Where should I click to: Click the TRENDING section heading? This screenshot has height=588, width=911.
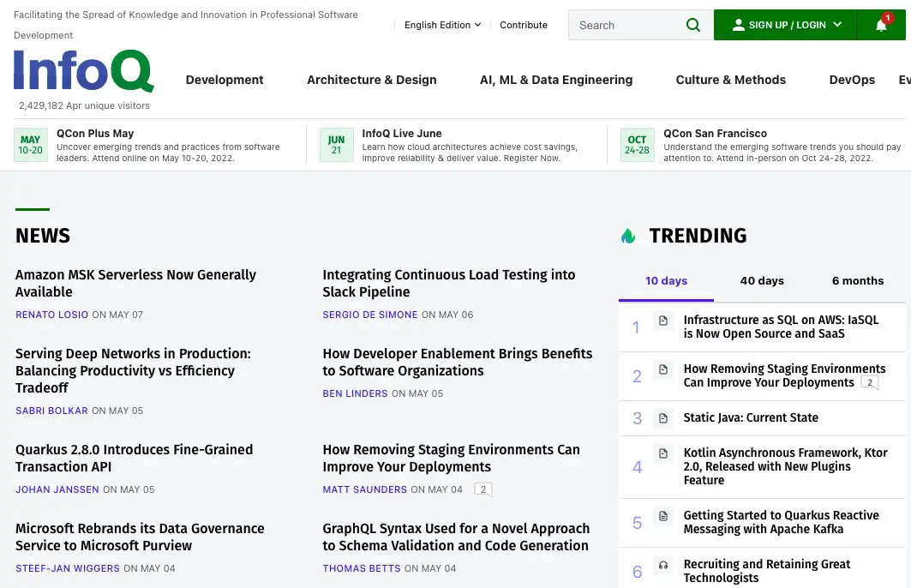point(698,236)
